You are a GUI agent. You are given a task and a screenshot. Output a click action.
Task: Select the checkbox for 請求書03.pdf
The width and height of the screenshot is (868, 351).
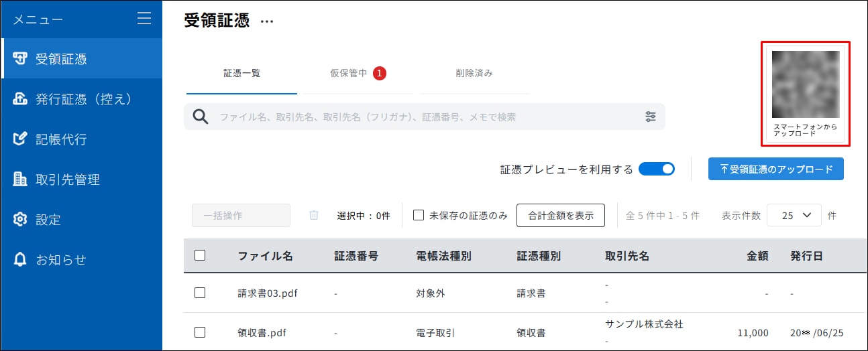[200, 293]
